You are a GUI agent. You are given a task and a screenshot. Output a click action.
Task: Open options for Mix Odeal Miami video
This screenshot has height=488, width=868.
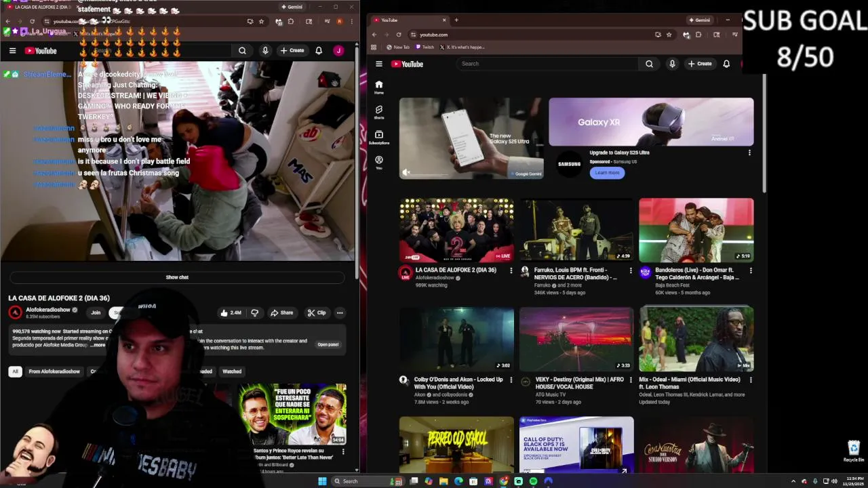[750, 380]
